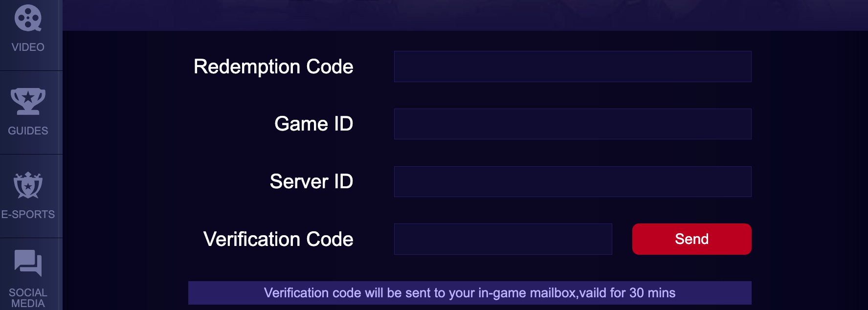
Task: Click the Redemption Code label
Action: coord(274,66)
